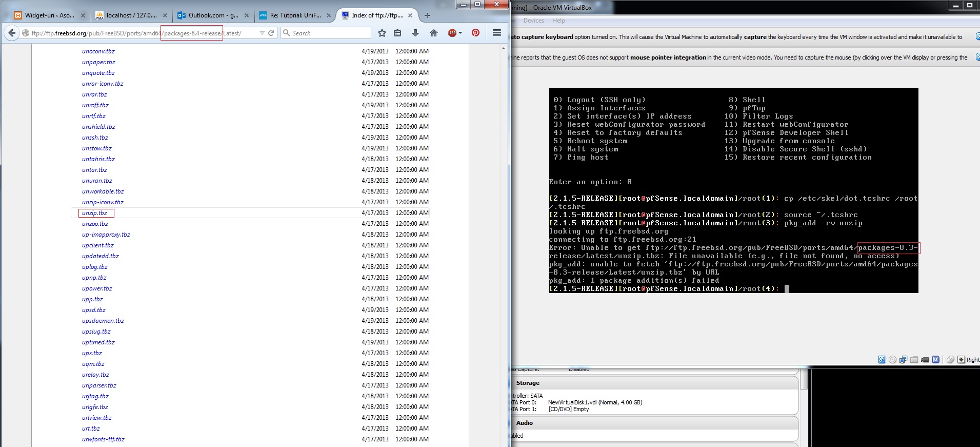Open the Adblock Plus dropdown menu
Viewport: 980px width, 447px height.
(x=460, y=33)
